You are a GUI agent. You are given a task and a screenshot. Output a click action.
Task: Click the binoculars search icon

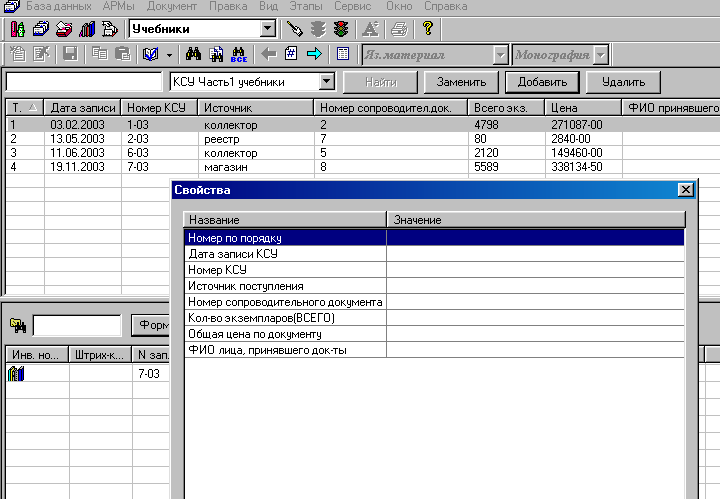point(193,54)
